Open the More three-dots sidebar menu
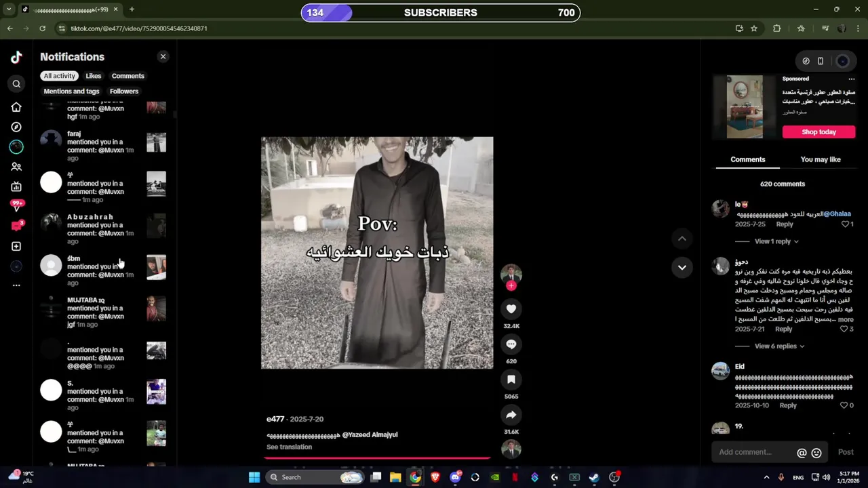The height and width of the screenshot is (488, 868). [x=16, y=285]
